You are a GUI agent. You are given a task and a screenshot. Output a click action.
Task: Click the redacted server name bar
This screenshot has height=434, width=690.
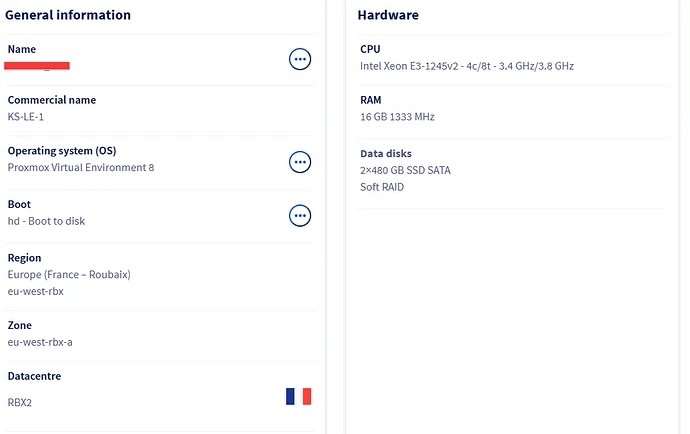pos(37,66)
